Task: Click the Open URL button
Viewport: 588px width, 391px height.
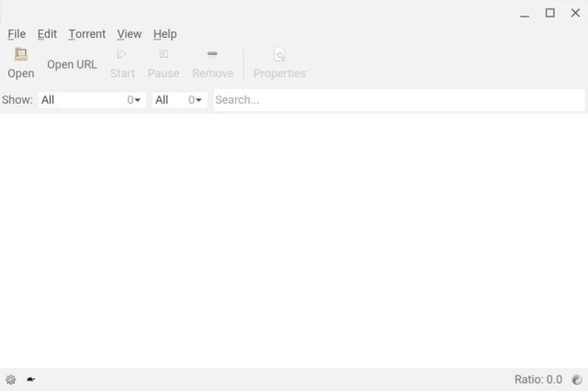Action: click(72, 64)
